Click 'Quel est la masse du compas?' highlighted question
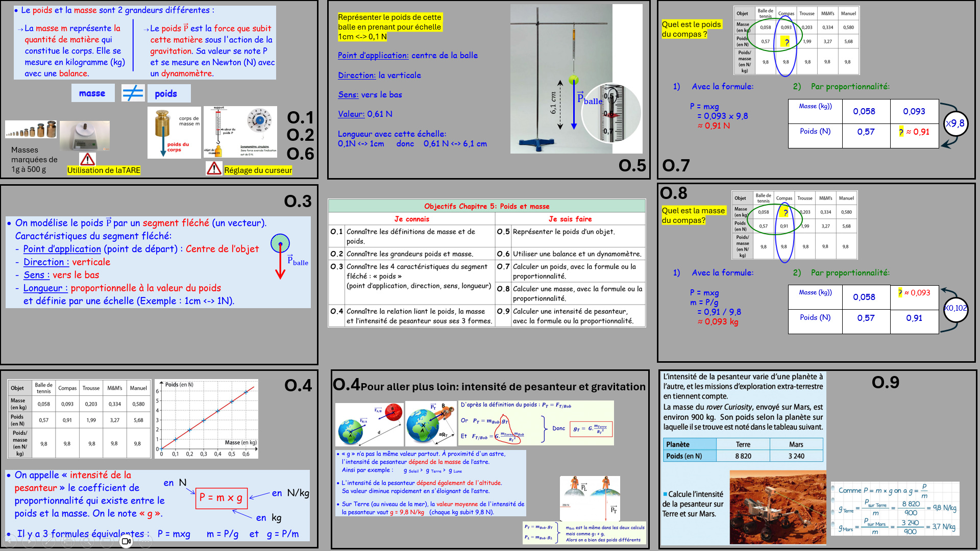 [693, 215]
